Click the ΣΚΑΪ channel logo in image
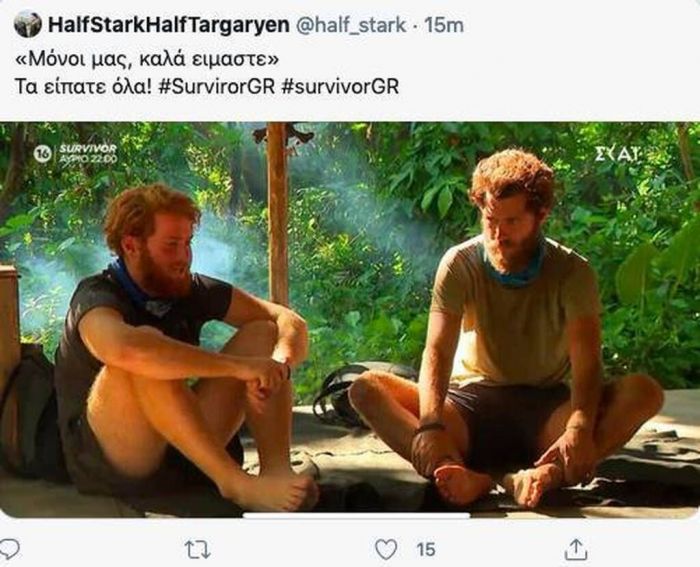 617,154
